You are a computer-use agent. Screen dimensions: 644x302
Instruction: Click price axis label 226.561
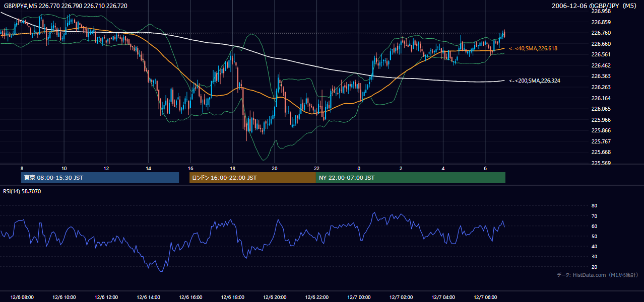click(601, 54)
